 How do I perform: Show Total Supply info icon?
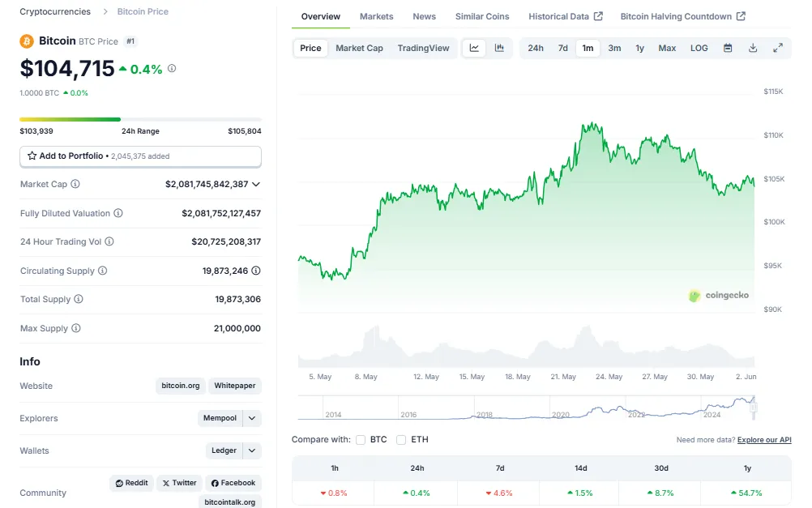coord(78,299)
